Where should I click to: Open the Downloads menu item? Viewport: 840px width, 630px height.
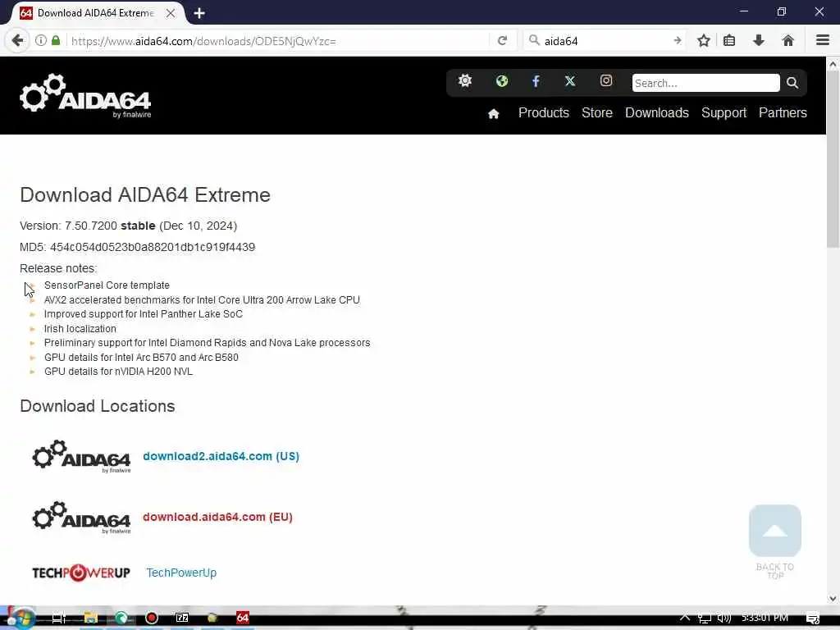pyautogui.click(x=657, y=113)
